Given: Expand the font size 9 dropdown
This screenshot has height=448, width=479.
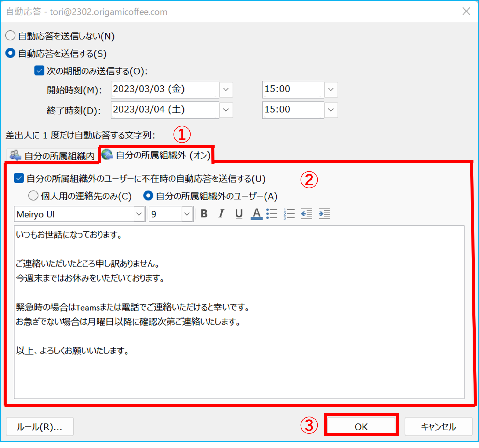Looking at the screenshot, I should click(187, 214).
